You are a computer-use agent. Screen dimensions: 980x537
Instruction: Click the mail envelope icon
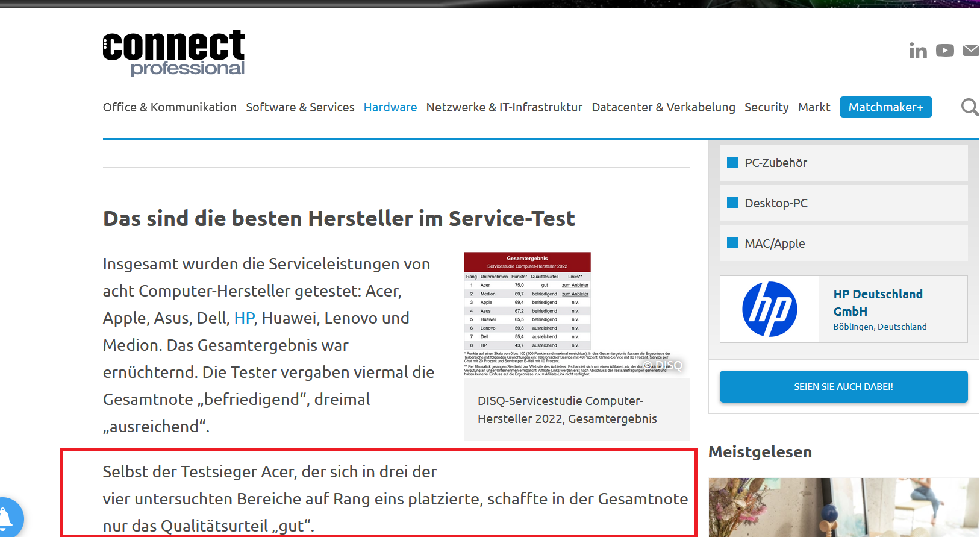[x=971, y=51]
